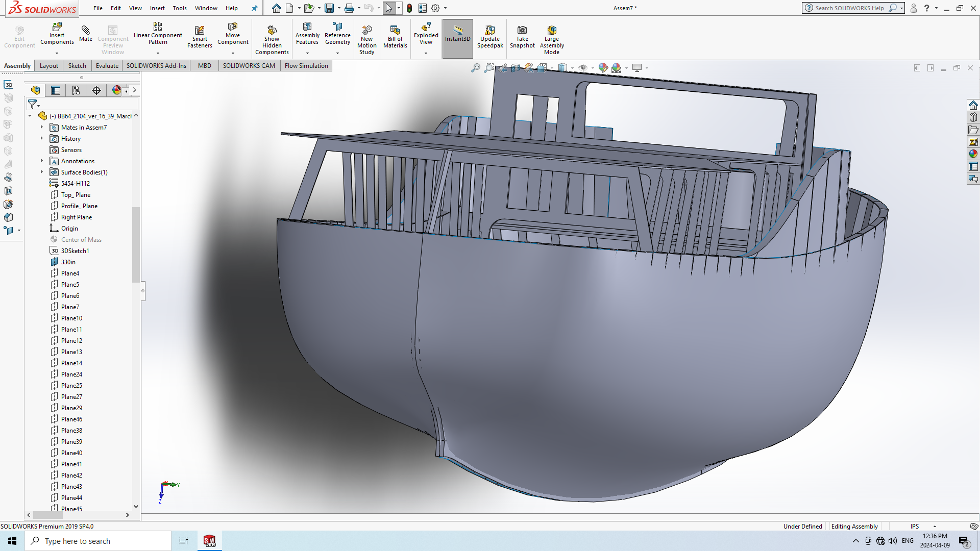This screenshot has height=551, width=980.
Task: Click the Save icon in top toolbar
Action: [329, 8]
